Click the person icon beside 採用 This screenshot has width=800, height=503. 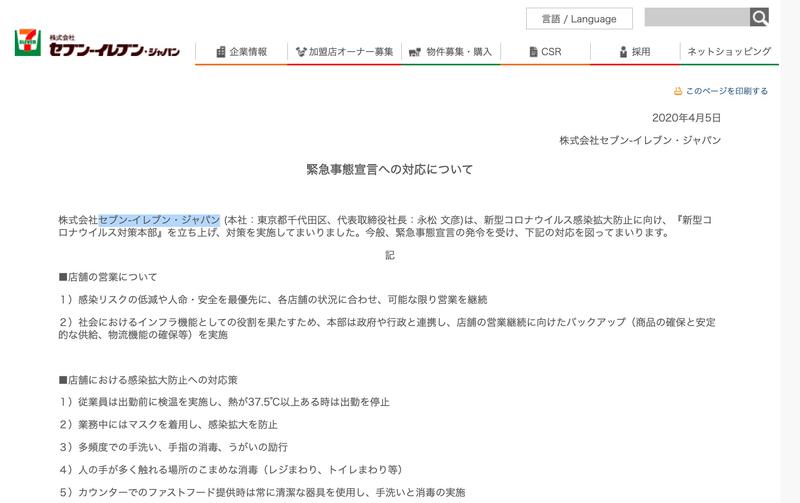click(x=623, y=52)
